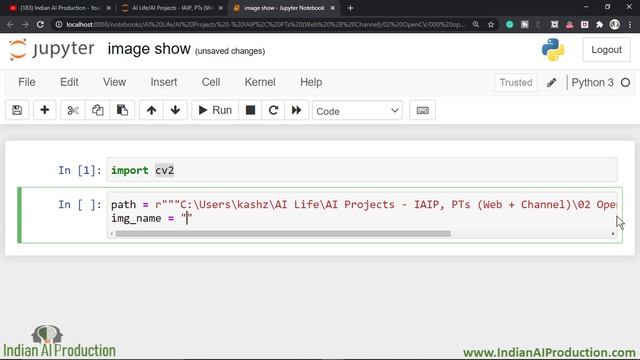Open the Help menu
This screenshot has width=640, height=360.
311,82
